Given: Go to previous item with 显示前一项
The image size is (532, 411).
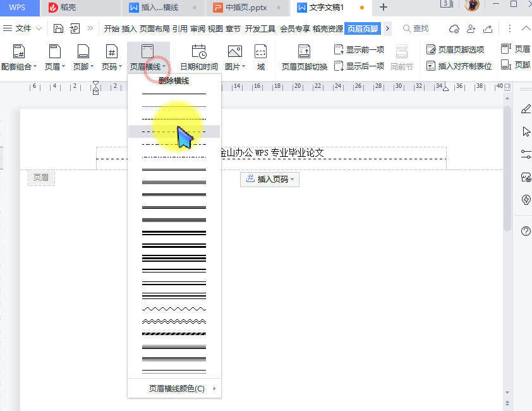Looking at the screenshot, I should coord(359,49).
